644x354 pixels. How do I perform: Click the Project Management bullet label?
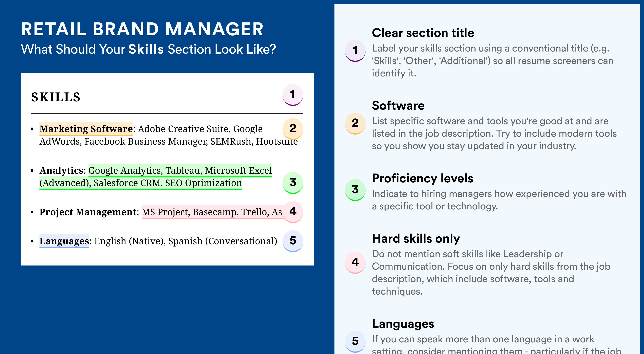click(88, 212)
